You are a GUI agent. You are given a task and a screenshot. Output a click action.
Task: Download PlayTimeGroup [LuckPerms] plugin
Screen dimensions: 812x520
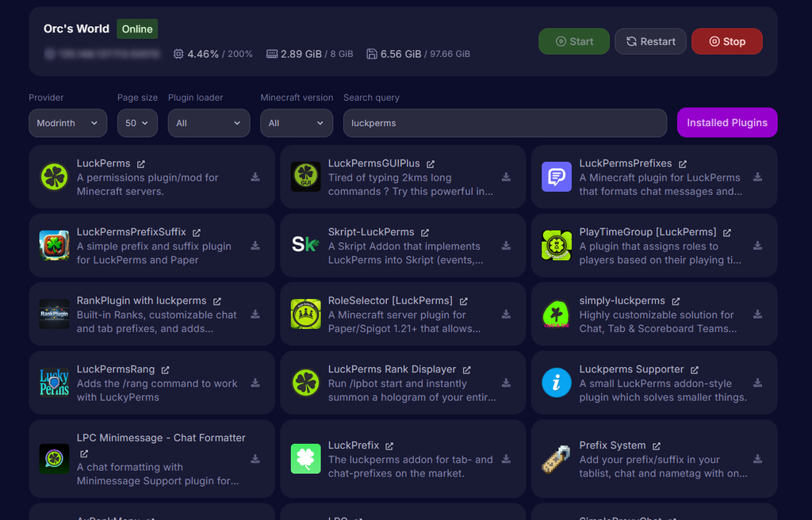[x=757, y=246]
